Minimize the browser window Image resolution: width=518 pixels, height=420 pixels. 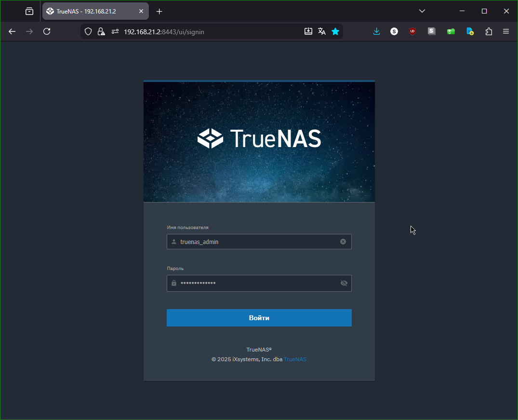462,11
